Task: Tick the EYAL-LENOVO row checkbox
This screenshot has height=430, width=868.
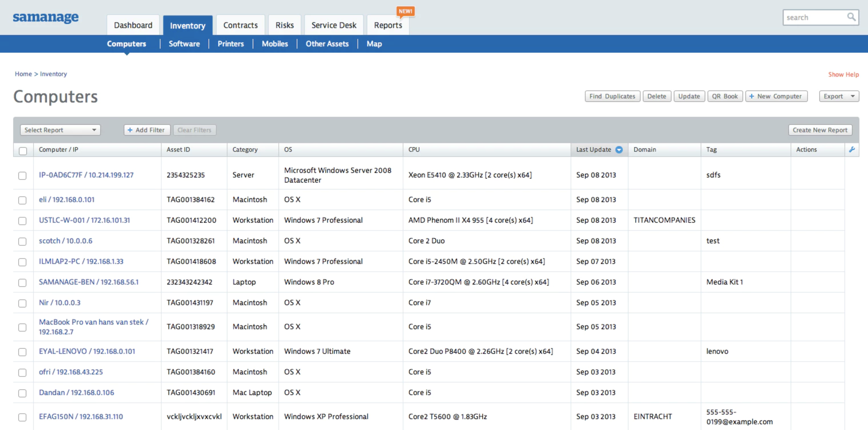Action: click(22, 352)
